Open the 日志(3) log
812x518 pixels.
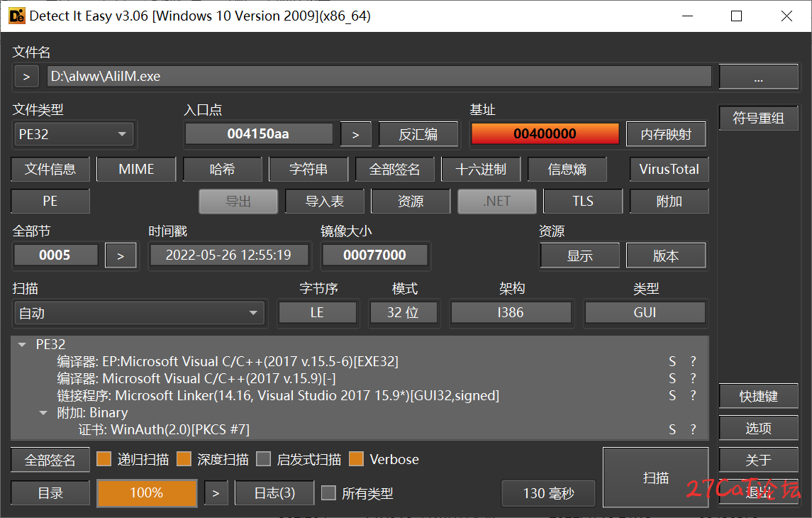274,493
